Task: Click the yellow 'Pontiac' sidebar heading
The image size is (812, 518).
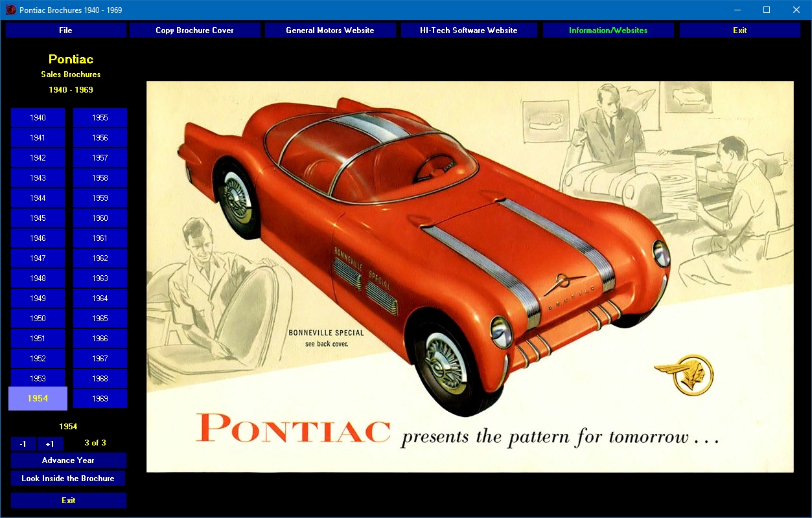Action: [x=71, y=59]
